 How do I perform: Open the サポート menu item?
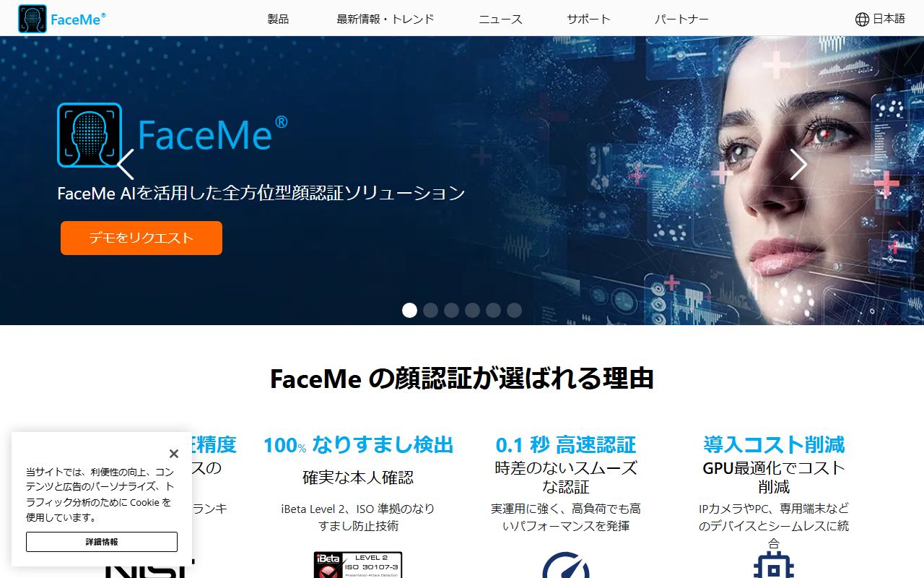(x=588, y=20)
